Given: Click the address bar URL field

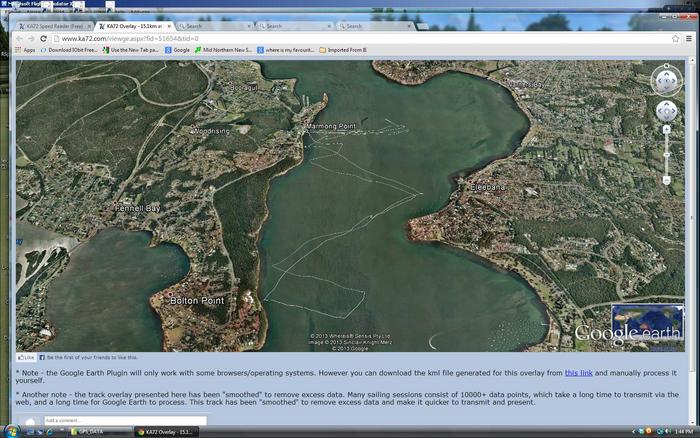Looking at the screenshot, I should [361, 39].
